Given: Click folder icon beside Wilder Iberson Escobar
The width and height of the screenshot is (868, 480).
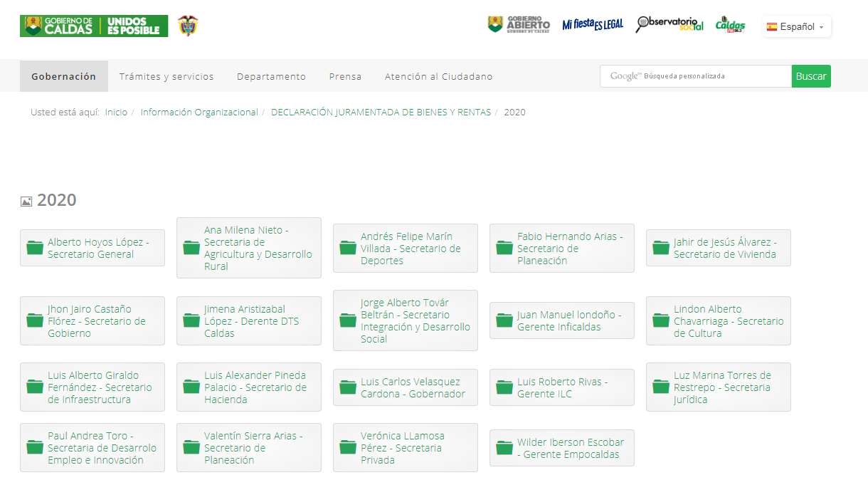Looking at the screenshot, I should pos(504,448).
